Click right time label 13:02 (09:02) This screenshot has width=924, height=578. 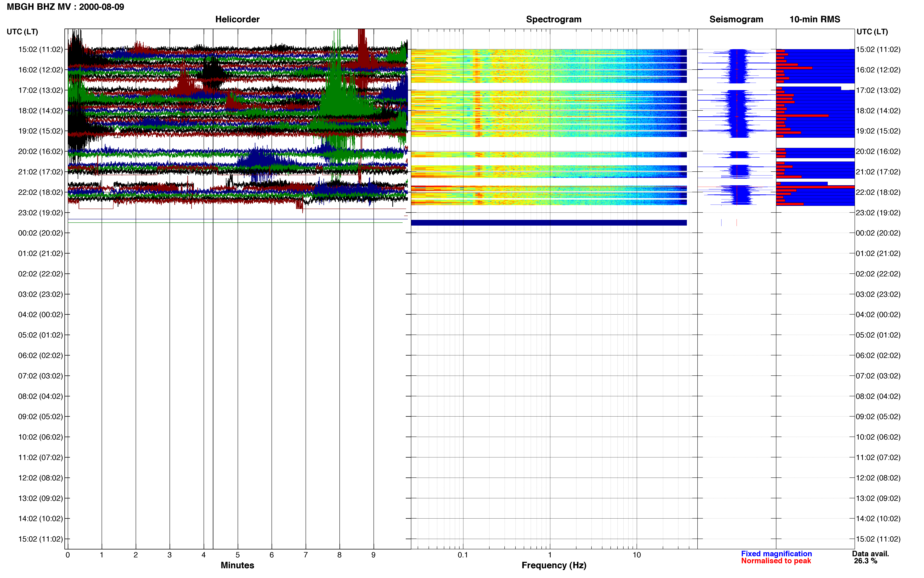pos(878,498)
